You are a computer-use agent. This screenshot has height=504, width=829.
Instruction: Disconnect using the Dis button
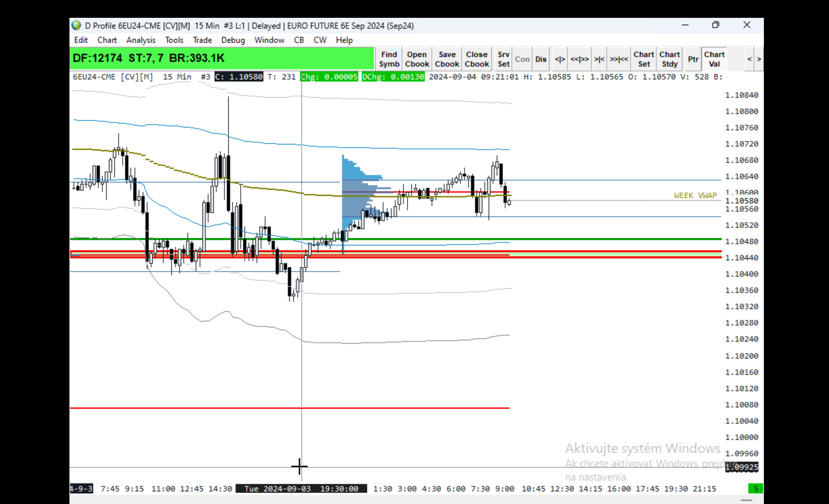coord(541,59)
